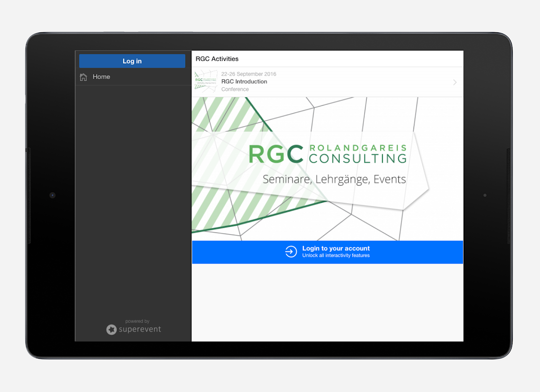Select the RGC Activities header
540x392 pixels.
click(217, 59)
